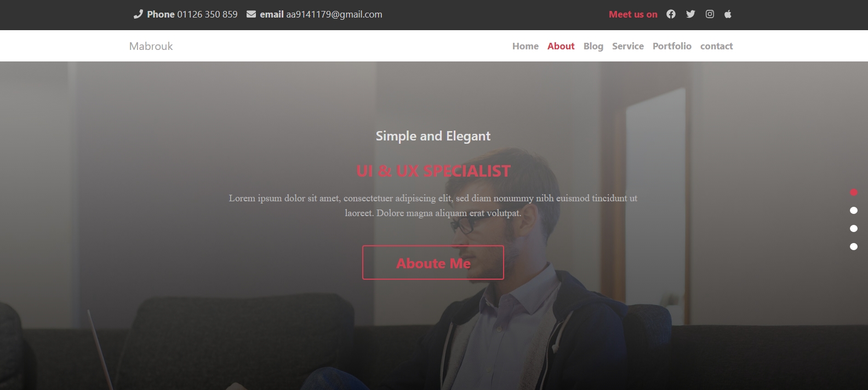The width and height of the screenshot is (868, 390).
Task: Open the Blog nav item
Action: click(593, 46)
